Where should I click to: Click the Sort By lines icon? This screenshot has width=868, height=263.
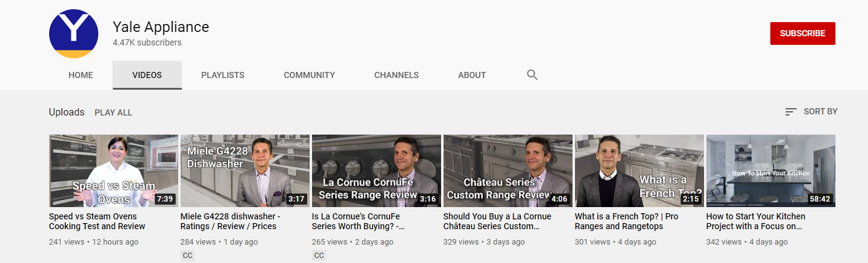pos(791,112)
